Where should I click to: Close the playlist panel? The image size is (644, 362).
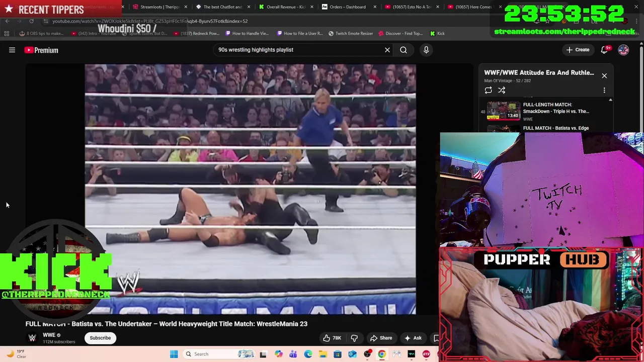[x=604, y=75]
